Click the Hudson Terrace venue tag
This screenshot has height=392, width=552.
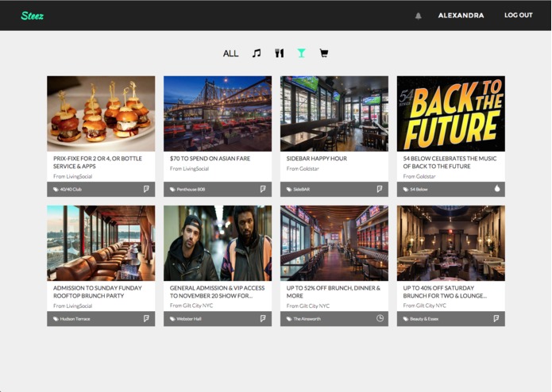tap(71, 319)
